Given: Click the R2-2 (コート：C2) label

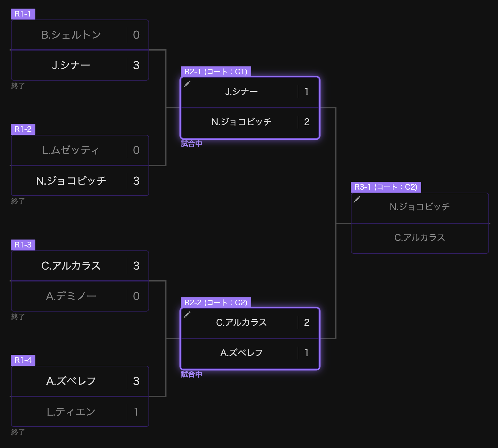Looking at the screenshot, I should [x=216, y=303].
